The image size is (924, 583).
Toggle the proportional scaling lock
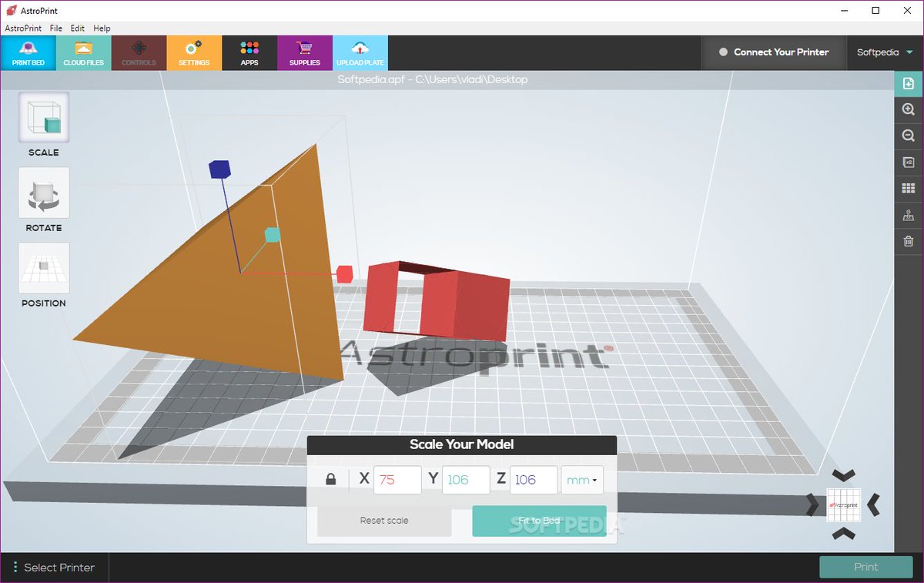point(331,479)
